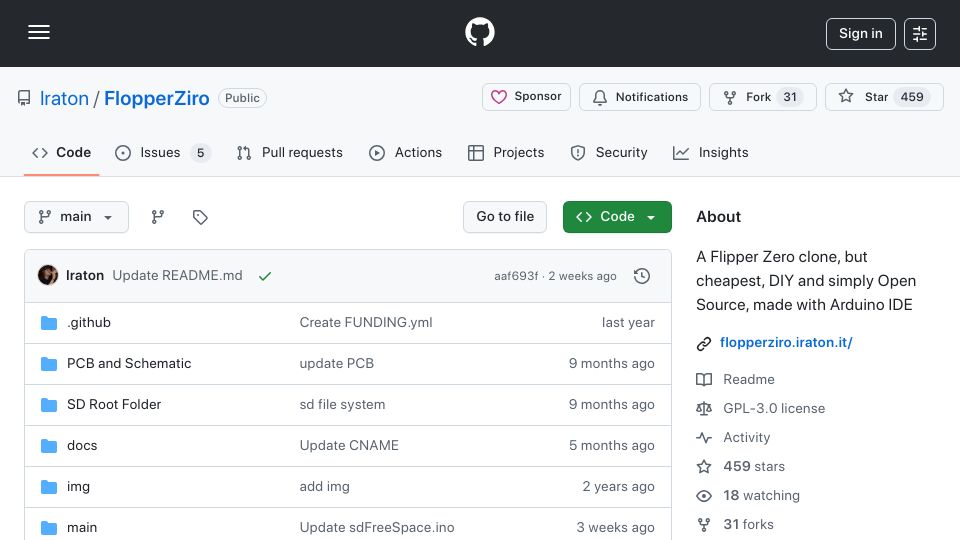The height and width of the screenshot is (540, 960).
Task: Open the Create FUNDING.yml commit
Action: pos(366,323)
